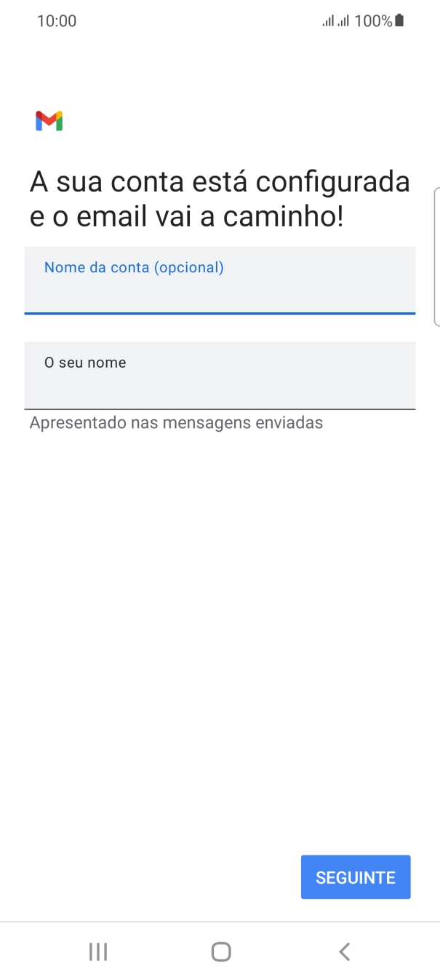Image resolution: width=440 pixels, height=980 pixels.
Task: Click the configuration success heading
Action: [220, 198]
